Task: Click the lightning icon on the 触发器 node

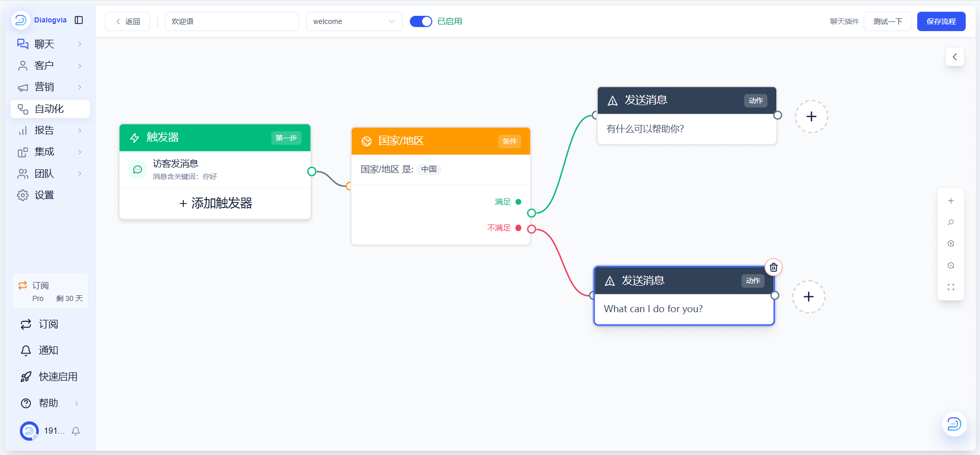Action: pyautogui.click(x=135, y=138)
